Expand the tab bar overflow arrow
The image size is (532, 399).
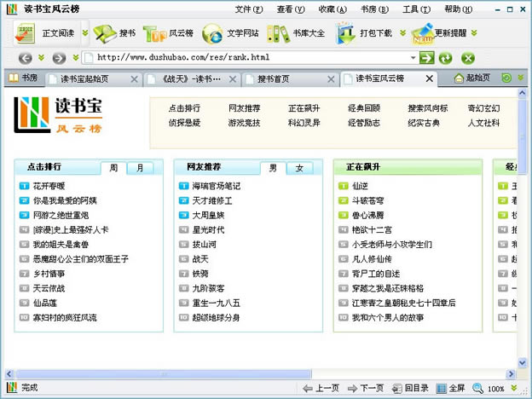click(x=520, y=78)
